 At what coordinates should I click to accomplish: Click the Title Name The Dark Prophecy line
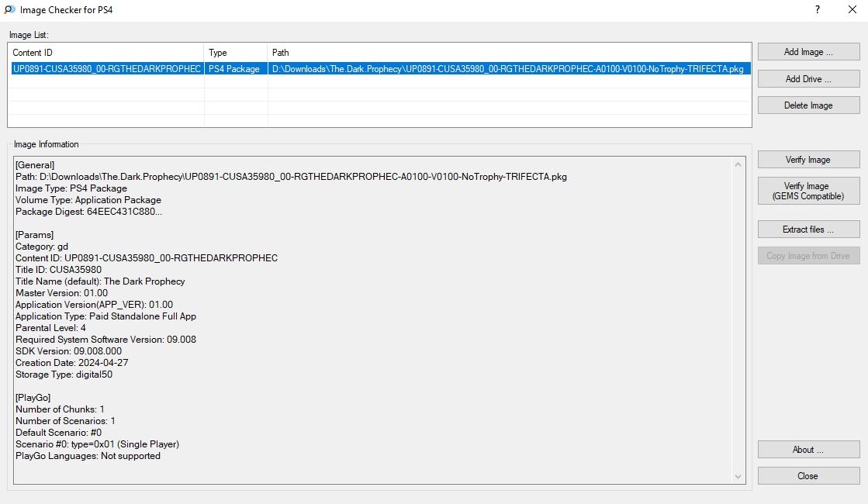(100, 281)
